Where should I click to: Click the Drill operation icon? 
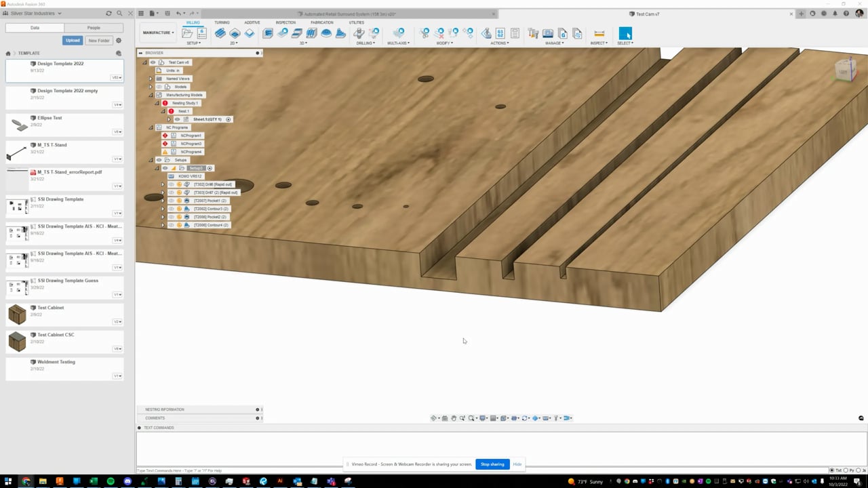point(359,33)
